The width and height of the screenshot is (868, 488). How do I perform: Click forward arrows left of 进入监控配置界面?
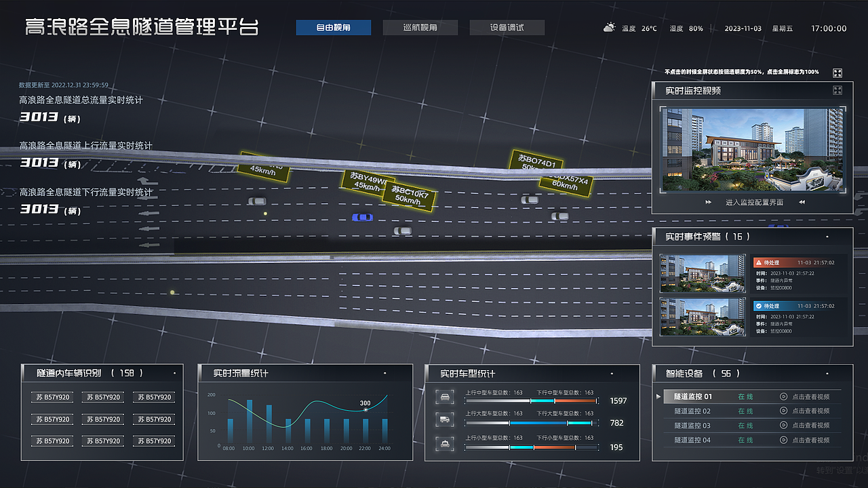709,202
